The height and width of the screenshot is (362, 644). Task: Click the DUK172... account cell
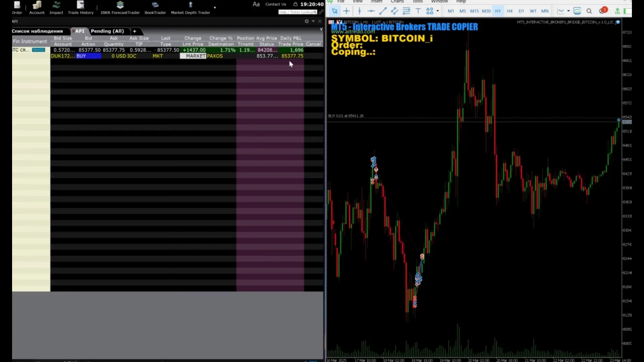pyautogui.click(x=63, y=56)
